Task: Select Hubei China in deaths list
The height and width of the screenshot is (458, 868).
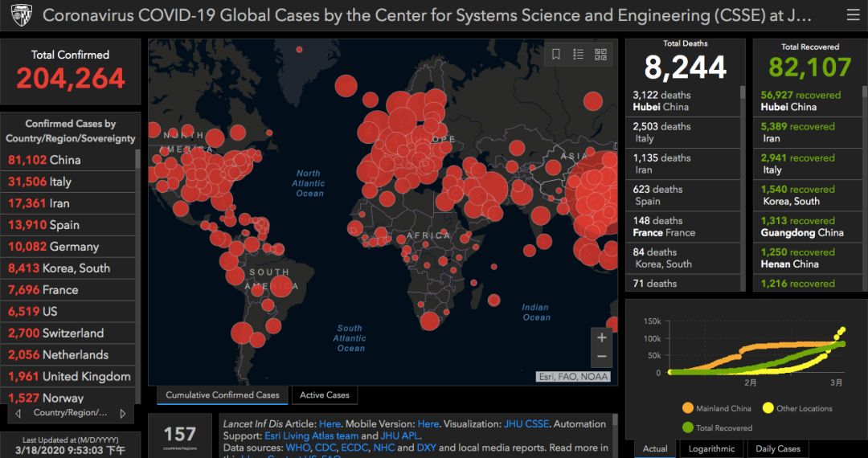Action: (682, 100)
